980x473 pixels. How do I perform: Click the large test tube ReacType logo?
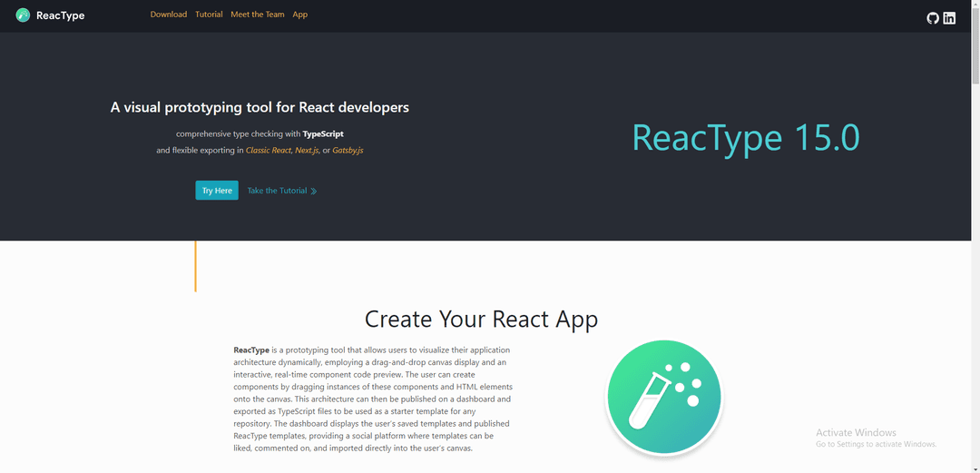[663, 398]
